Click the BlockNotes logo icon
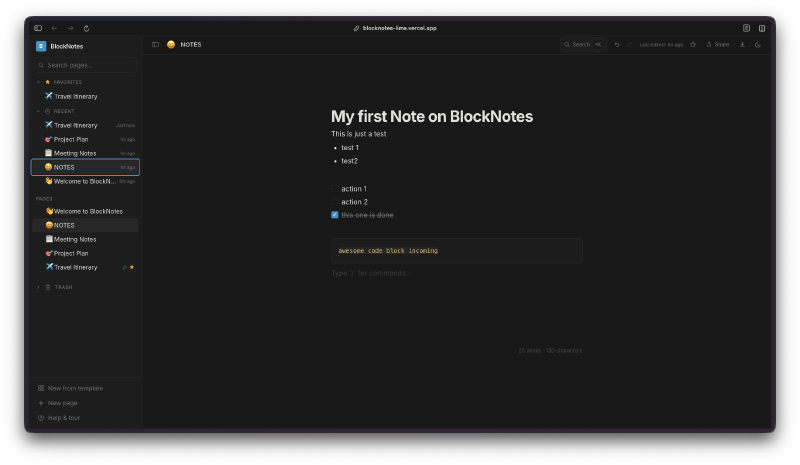The height and width of the screenshot is (465, 800). pos(41,46)
